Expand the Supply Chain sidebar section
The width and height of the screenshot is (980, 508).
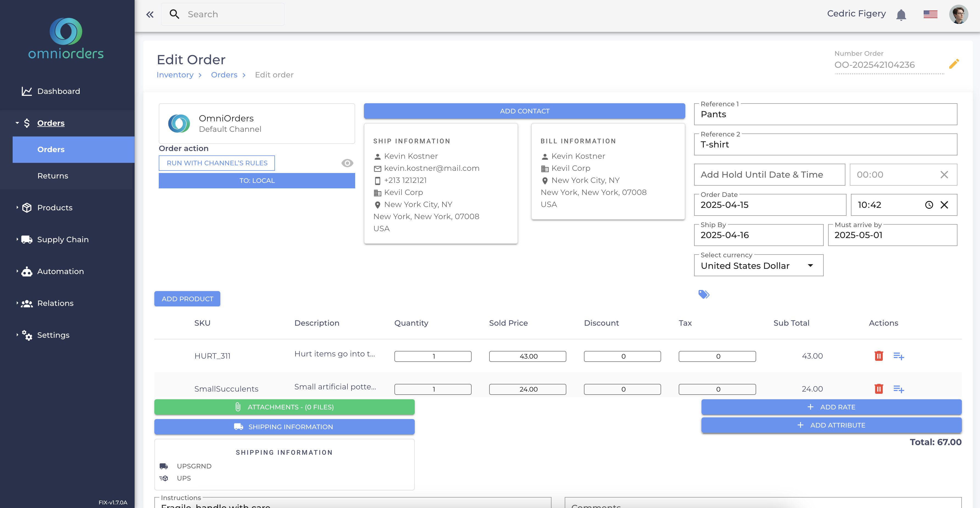[x=63, y=239]
